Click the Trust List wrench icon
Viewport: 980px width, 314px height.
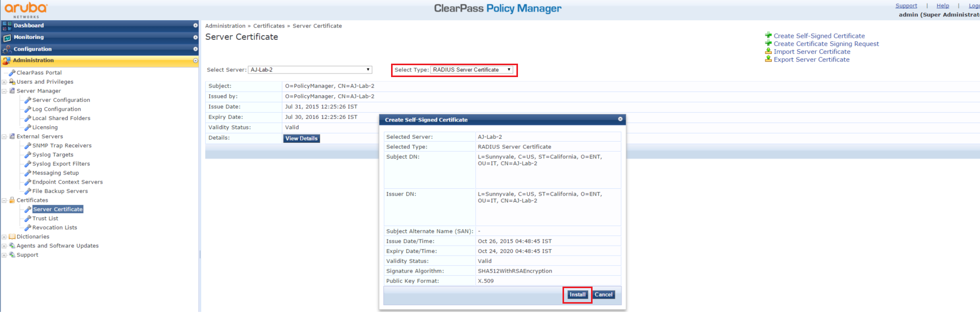(28, 219)
